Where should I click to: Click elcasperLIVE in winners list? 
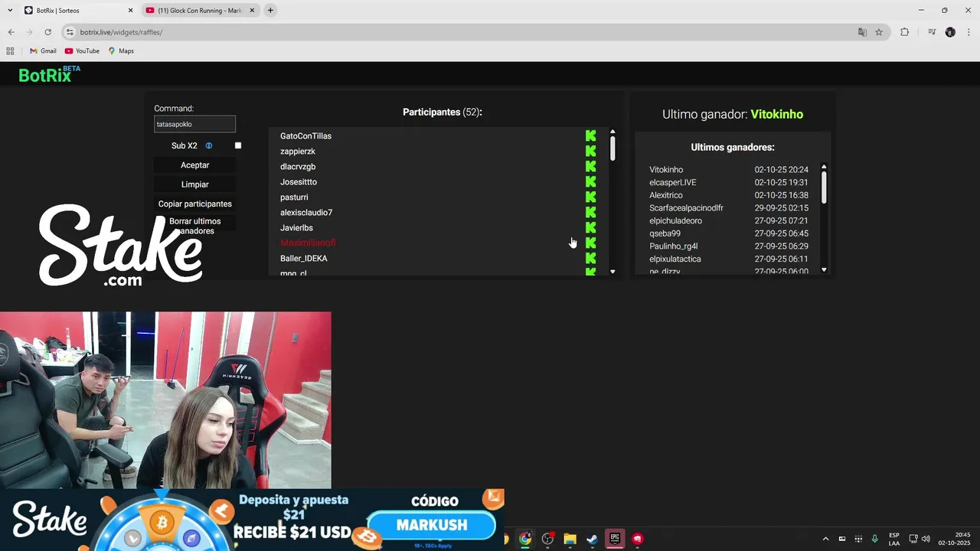(x=672, y=182)
